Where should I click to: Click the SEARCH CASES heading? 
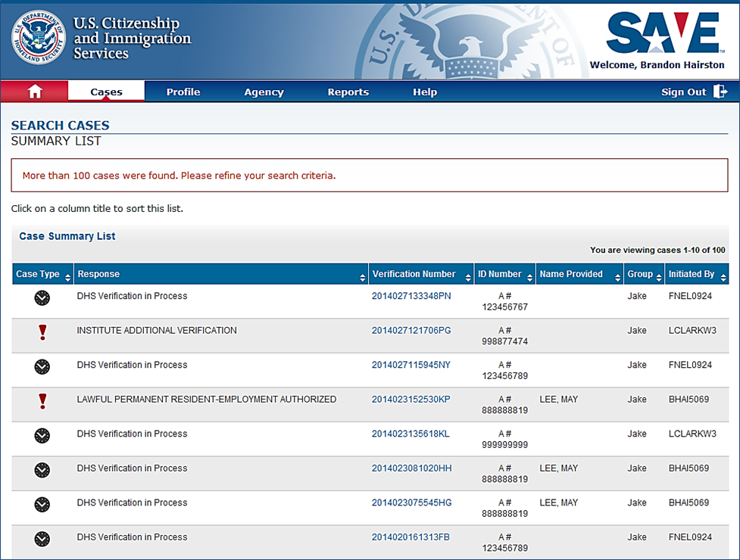coord(60,126)
